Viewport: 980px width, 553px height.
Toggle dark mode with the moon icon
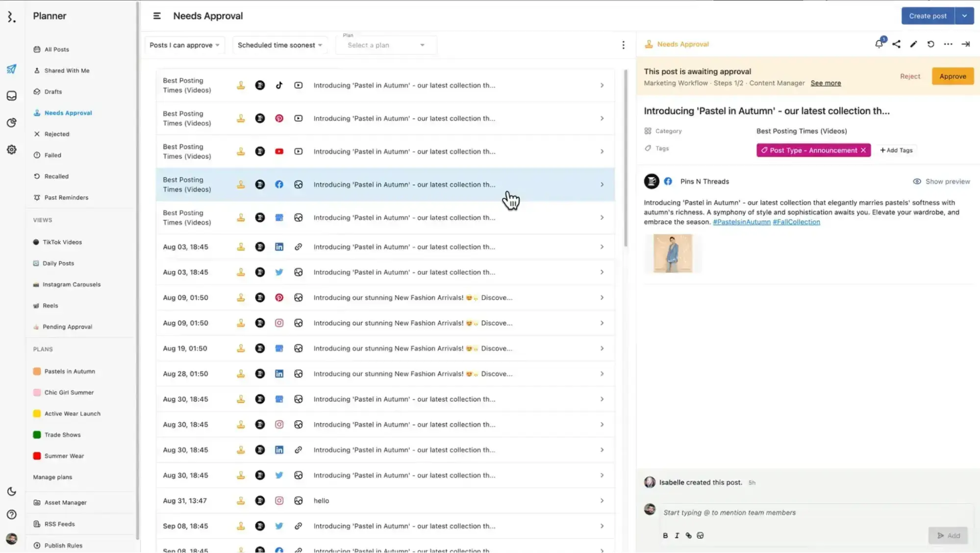(11, 491)
